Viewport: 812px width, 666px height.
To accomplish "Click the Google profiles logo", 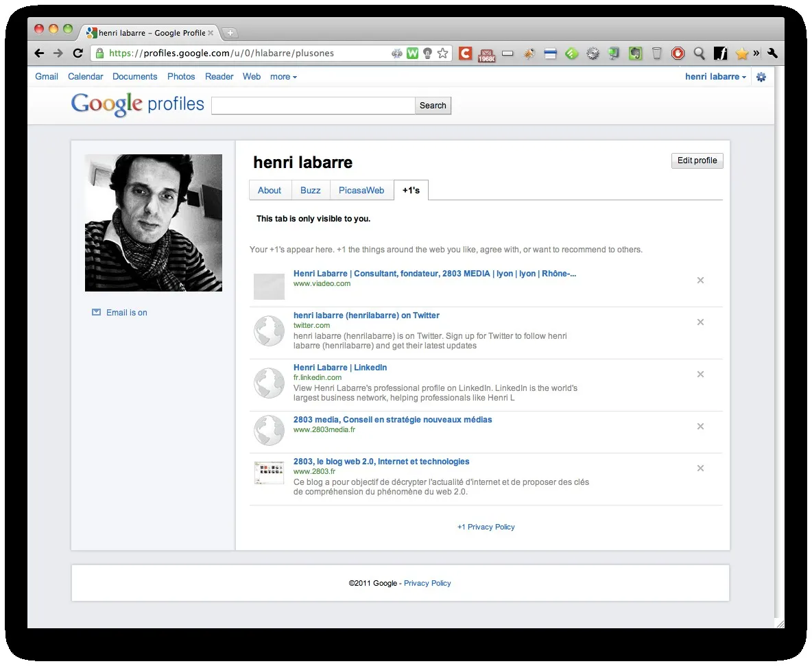I will coord(137,104).
